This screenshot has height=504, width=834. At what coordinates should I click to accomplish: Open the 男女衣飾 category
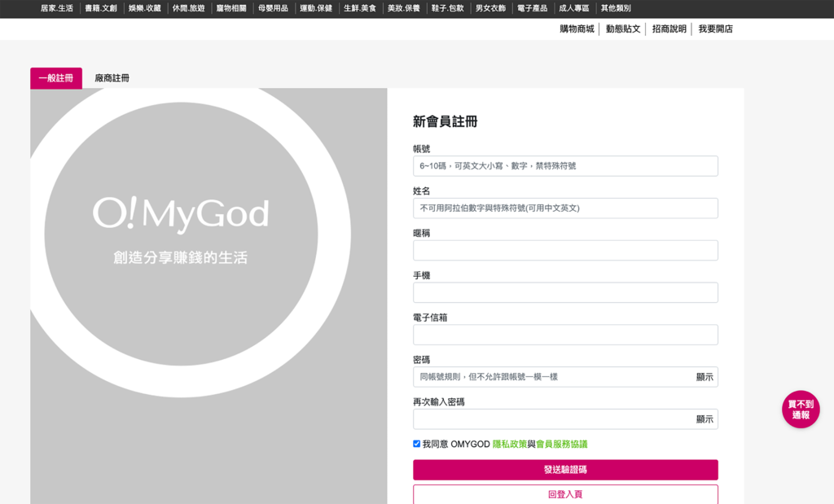coord(490,8)
